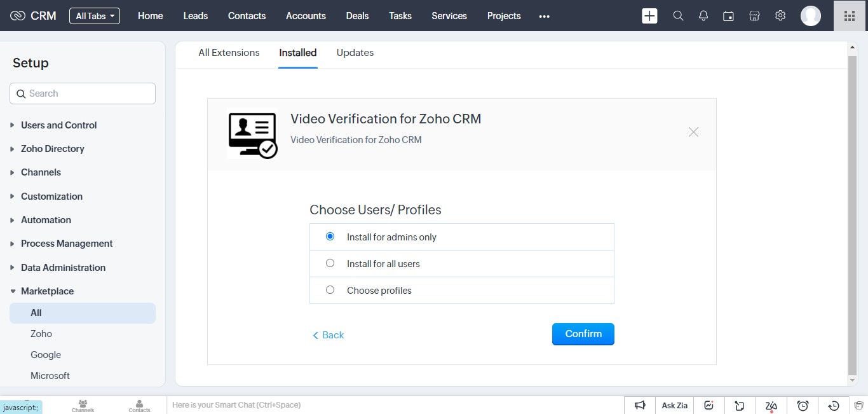Close the Video Verification install panel

coord(693,132)
